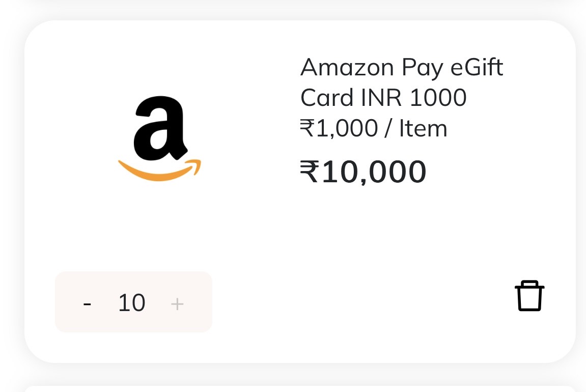Tap the rupee symbol in the bold total
Screen dimensions: 586x392
(x=310, y=171)
